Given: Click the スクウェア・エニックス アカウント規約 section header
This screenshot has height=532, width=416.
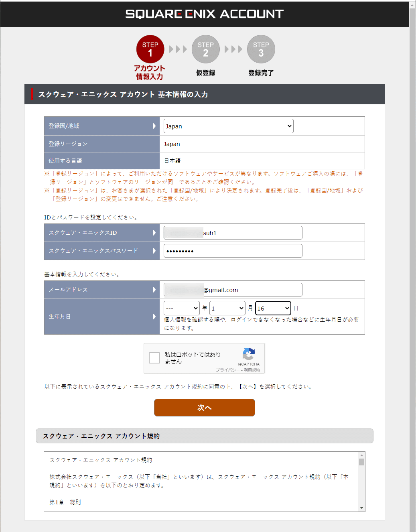Looking at the screenshot, I should (x=205, y=436).
